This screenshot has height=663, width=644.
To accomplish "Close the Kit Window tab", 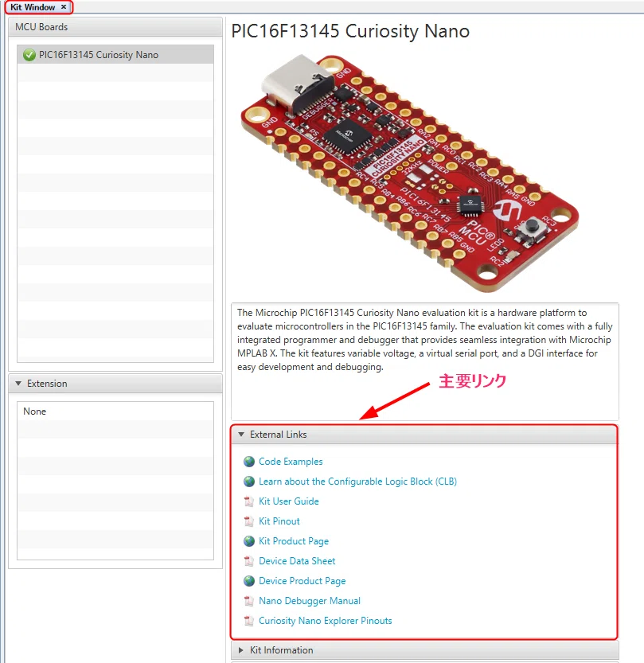I will tap(64, 6).
